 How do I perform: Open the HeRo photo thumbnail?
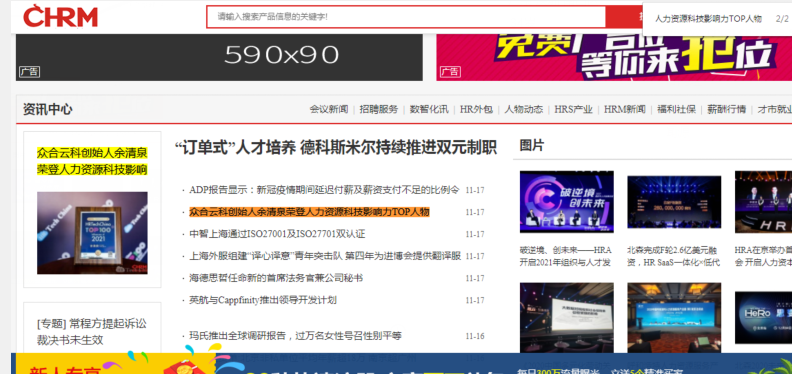click(763, 317)
